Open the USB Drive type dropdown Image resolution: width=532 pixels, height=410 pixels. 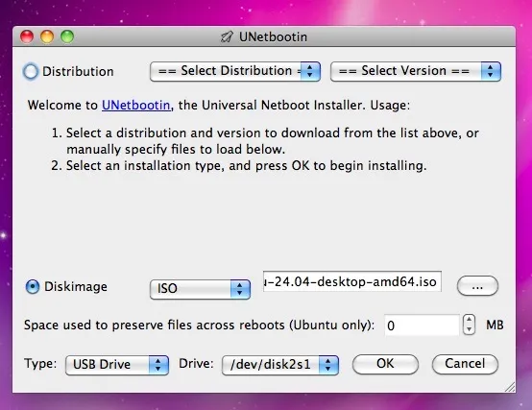tap(117, 365)
